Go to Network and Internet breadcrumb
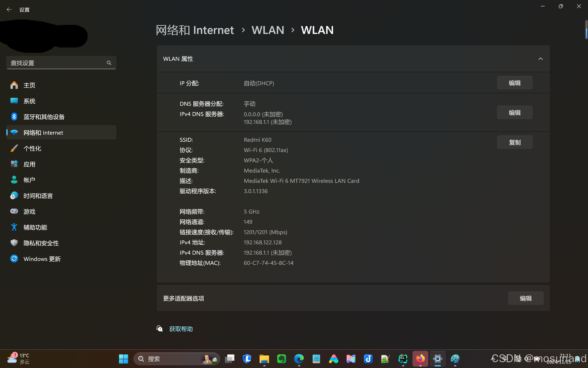 pos(195,30)
